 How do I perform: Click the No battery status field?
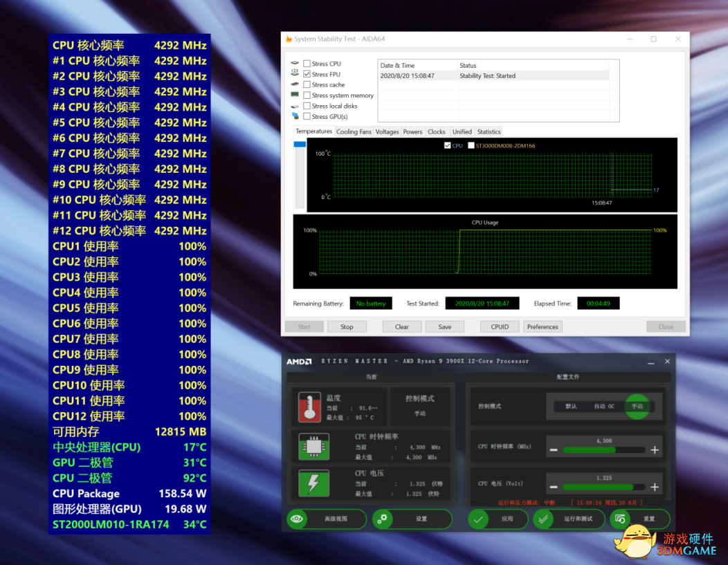[370, 304]
